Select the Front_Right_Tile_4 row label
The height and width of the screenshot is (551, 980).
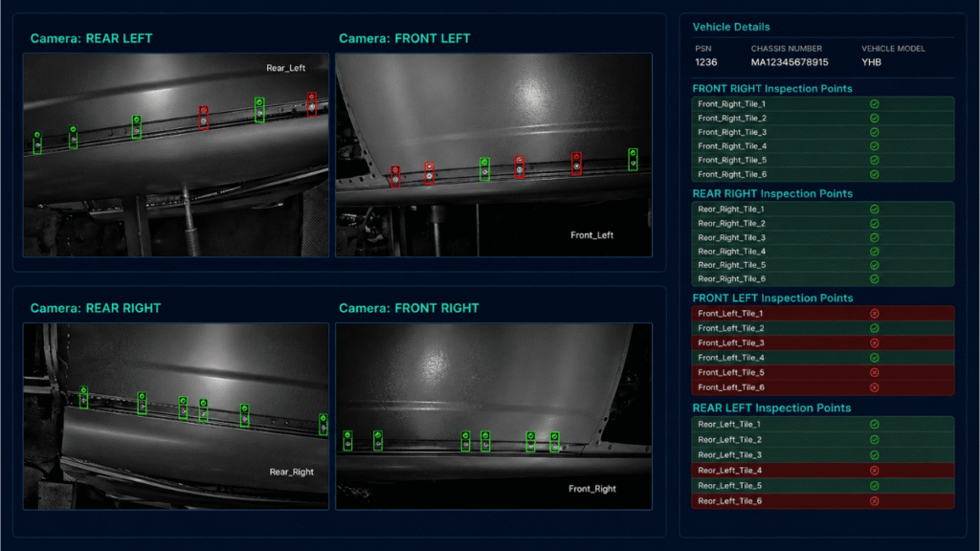pyautogui.click(x=732, y=146)
